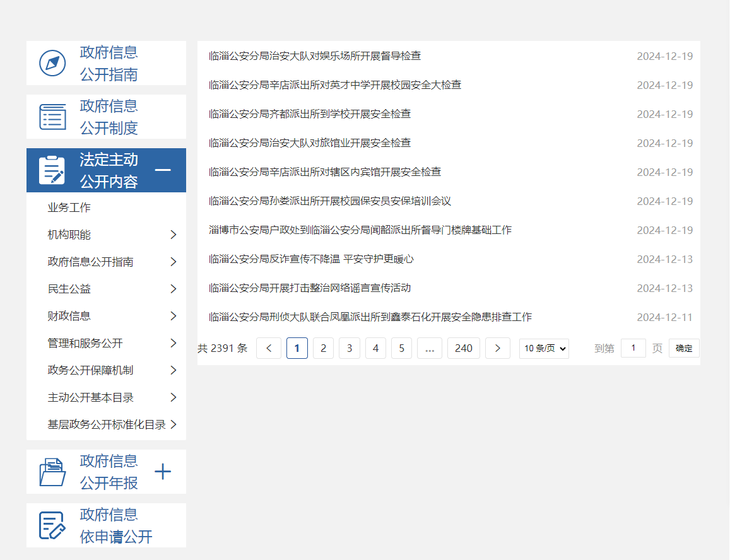Open the 10 条/页 page size dropdown
730x560 pixels.
(544, 348)
